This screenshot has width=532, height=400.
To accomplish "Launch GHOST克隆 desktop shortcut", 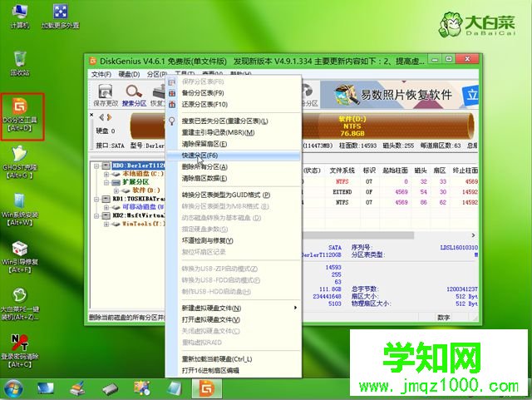I will point(20,162).
